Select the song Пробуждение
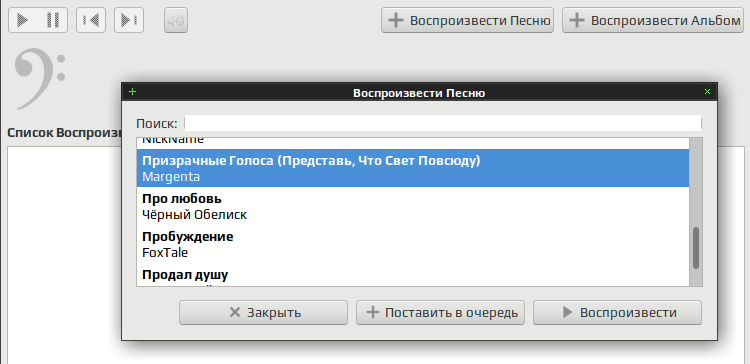This screenshot has width=750, height=364. (x=412, y=244)
